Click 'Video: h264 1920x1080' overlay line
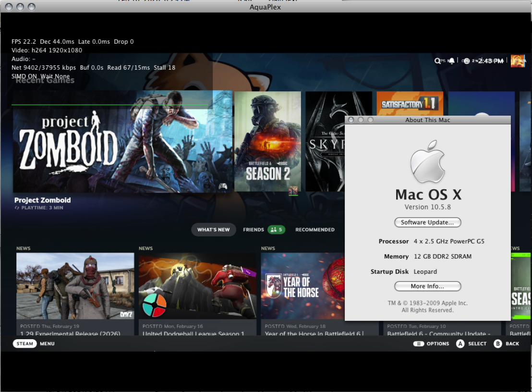The width and height of the screenshot is (532, 392). coord(47,50)
